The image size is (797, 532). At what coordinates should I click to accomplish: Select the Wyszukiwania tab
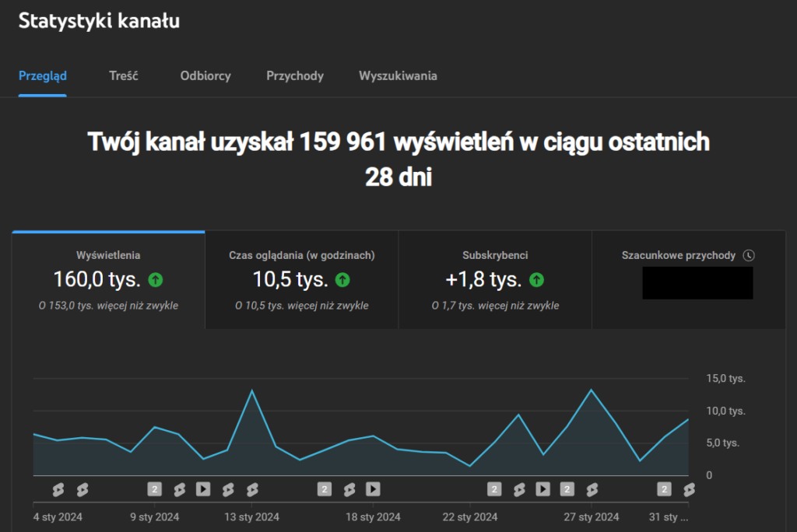(398, 76)
